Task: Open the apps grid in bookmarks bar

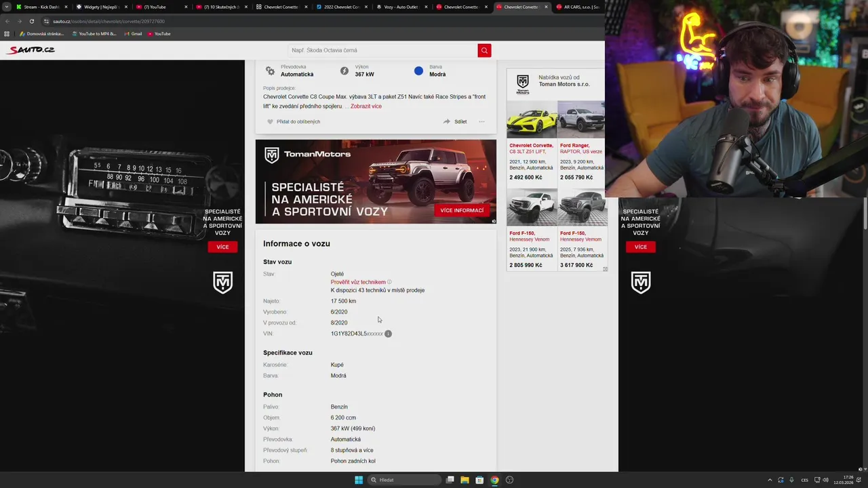Action: (7, 34)
